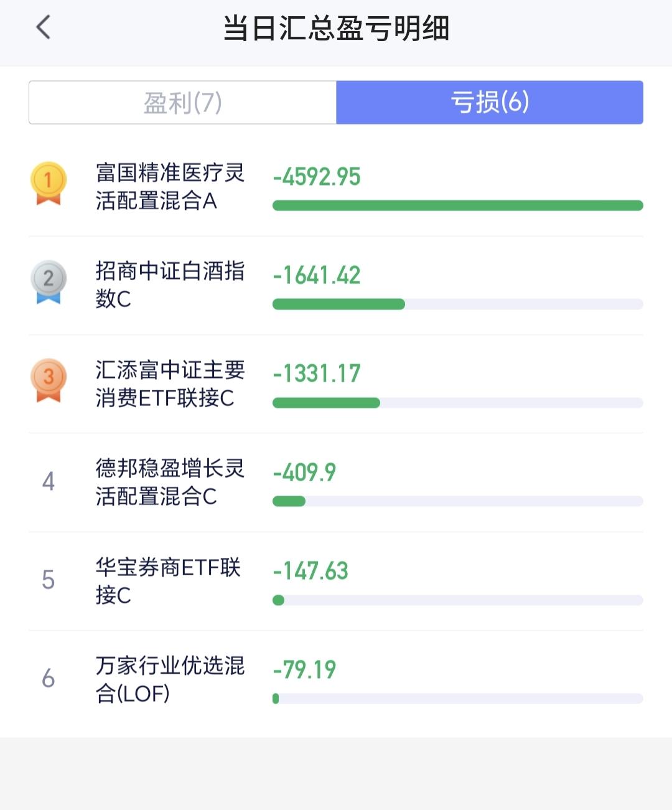Click the bronze rank 3 medal
672x810 pixels.
point(49,380)
